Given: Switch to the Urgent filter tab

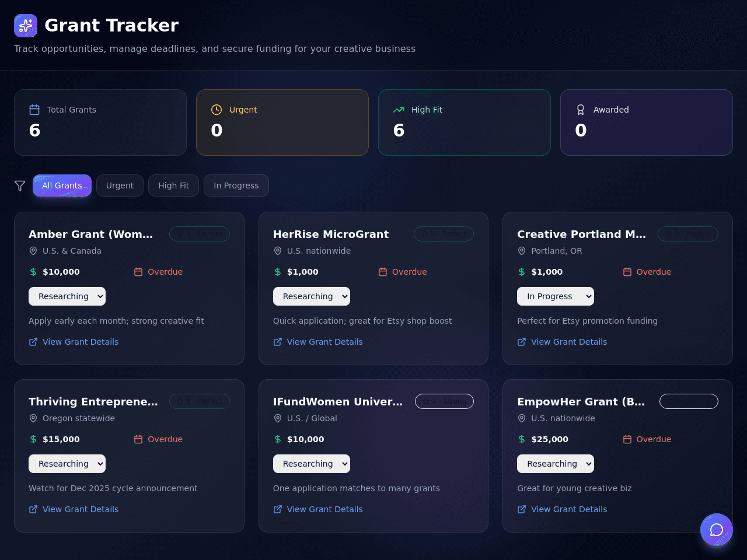Looking at the screenshot, I should click(120, 185).
